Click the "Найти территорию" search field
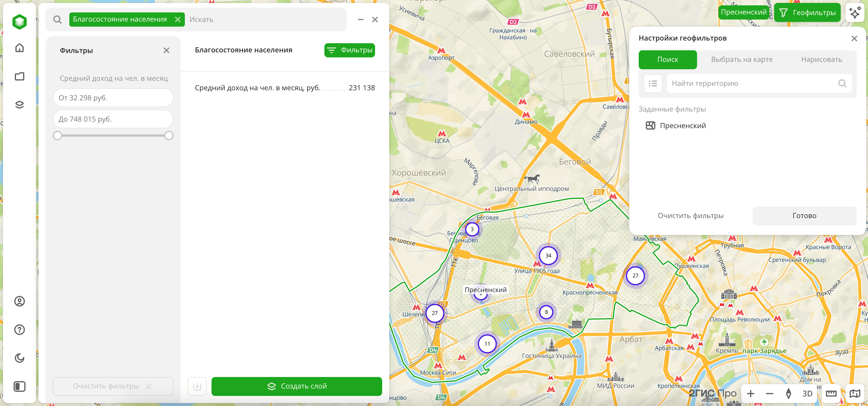The width and height of the screenshot is (868, 406). coord(753,83)
